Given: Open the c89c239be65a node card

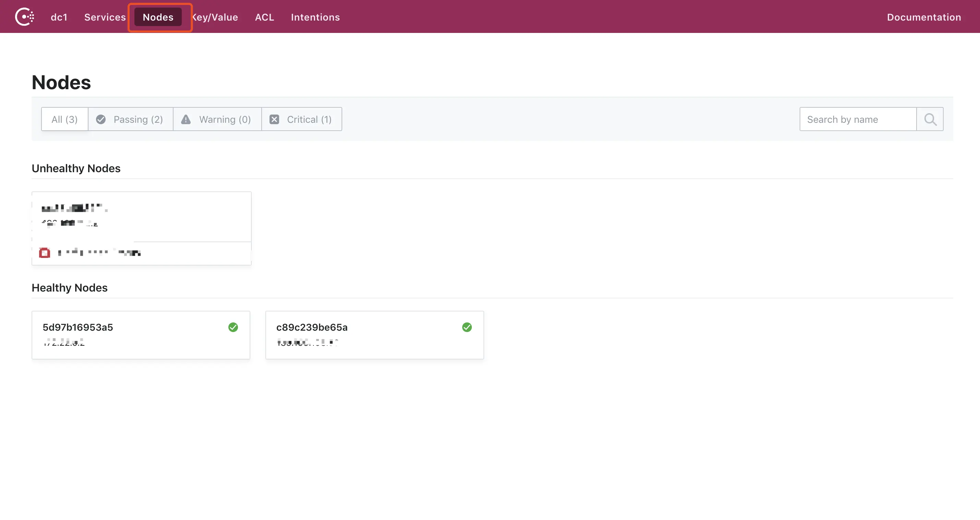Looking at the screenshot, I should pyautogui.click(x=374, y=335).
